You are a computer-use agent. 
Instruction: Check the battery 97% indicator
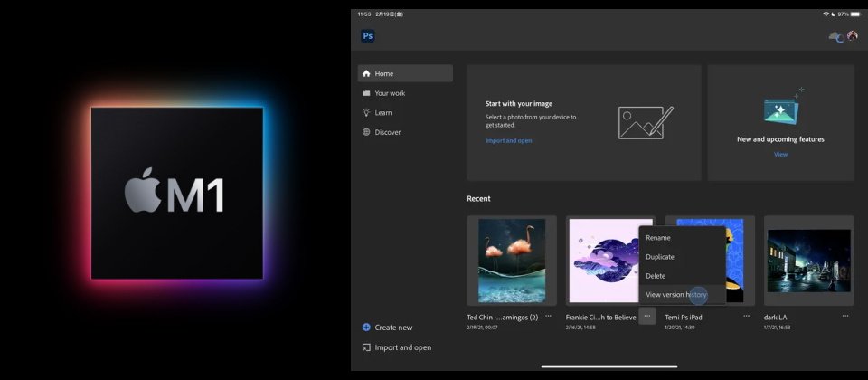(849, 14)
